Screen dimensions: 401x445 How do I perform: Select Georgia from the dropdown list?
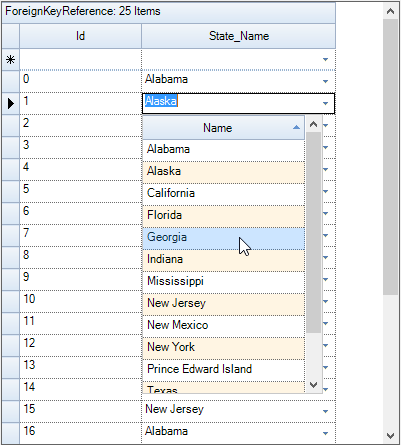(223, 238)
